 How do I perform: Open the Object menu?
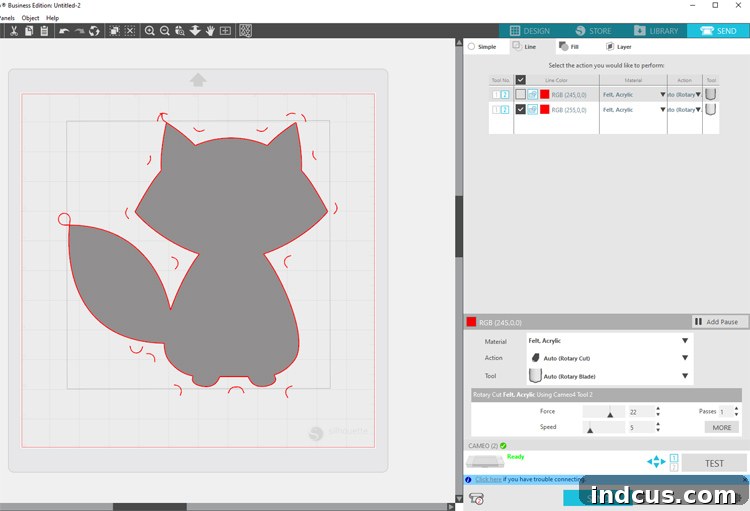point(30,18)
